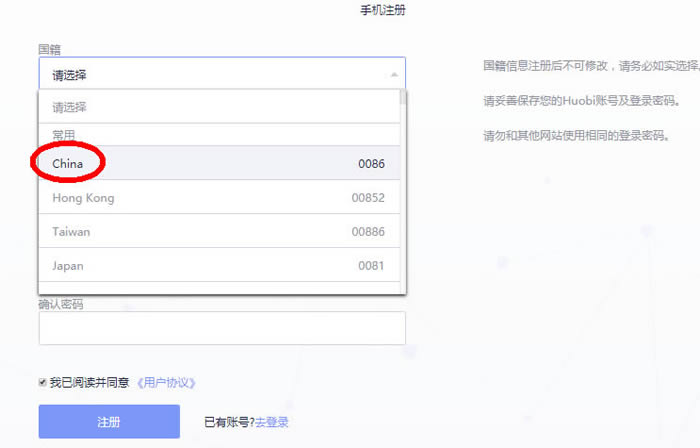This screenshot has height=448, width=700.
Task: Toggle the user agreement checkbox
Action: click(42, 382)
